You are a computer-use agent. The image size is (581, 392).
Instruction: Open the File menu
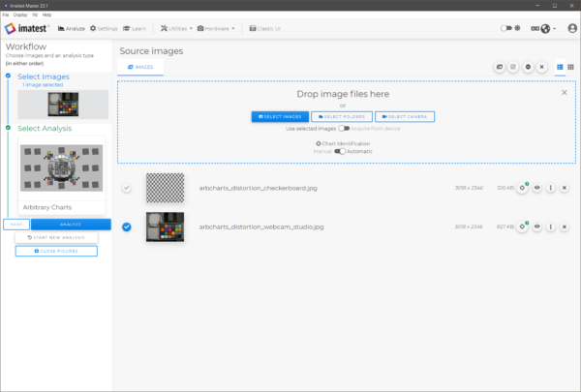tap(7, 15)
